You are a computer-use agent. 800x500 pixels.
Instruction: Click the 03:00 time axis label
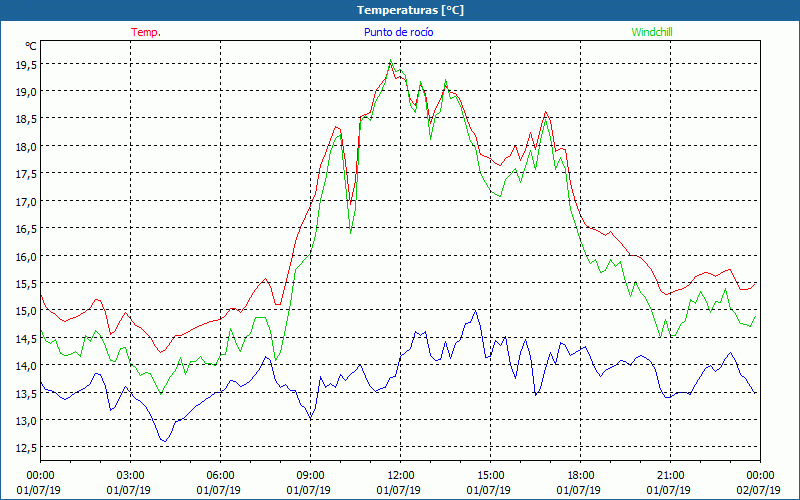[130, 476]
